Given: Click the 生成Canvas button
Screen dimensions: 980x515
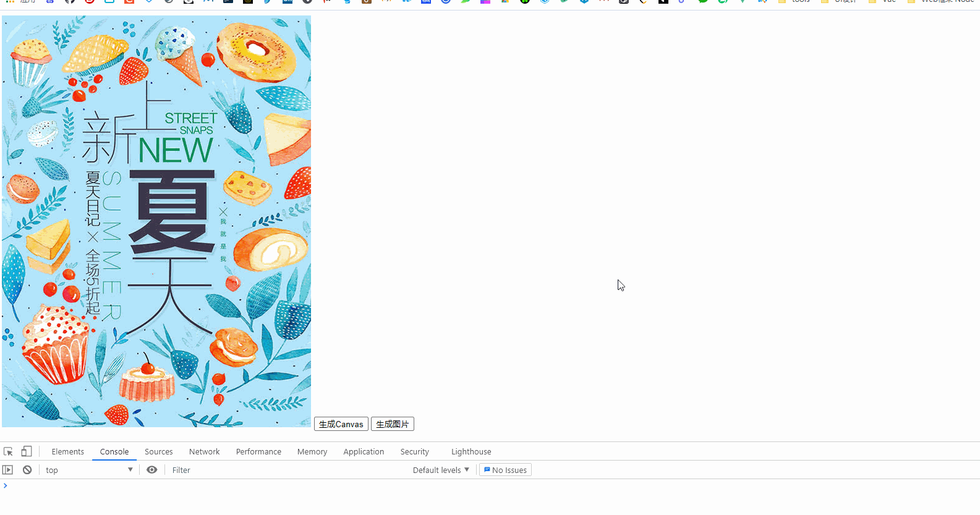Looking at the screenshot, I should (341, 424).
